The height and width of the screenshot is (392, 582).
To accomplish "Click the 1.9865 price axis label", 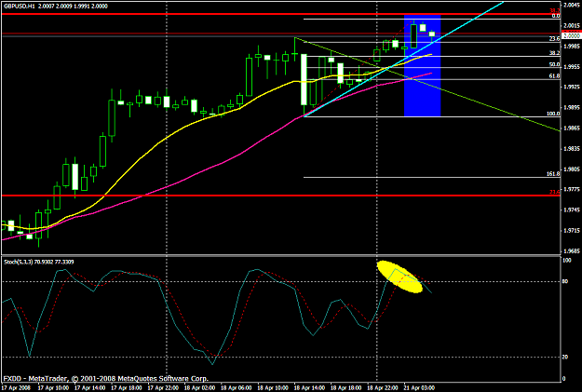I will coord(572,128).
